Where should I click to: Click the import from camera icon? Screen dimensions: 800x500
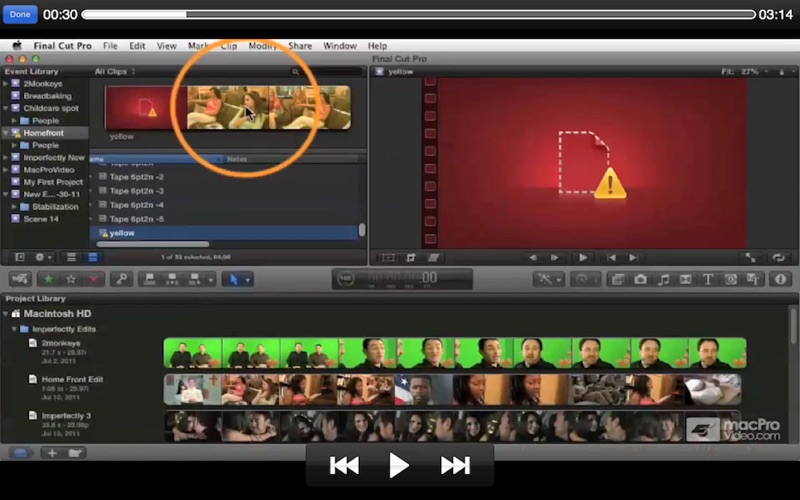pos(20,279)
